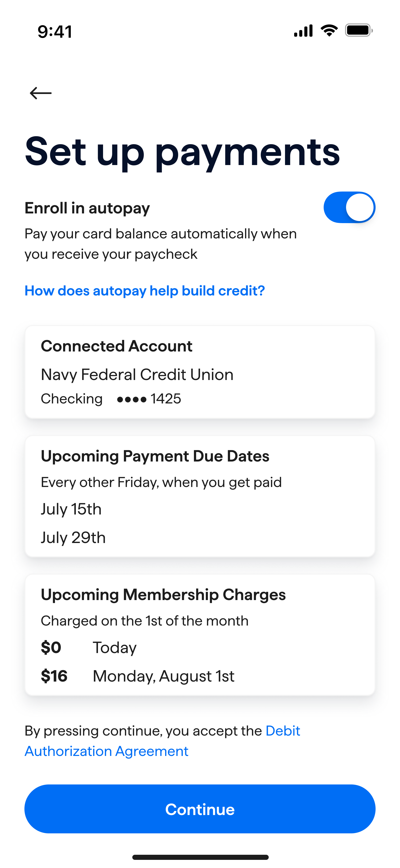
Task: Tap the July 15th due date
Action: point(71,509)
